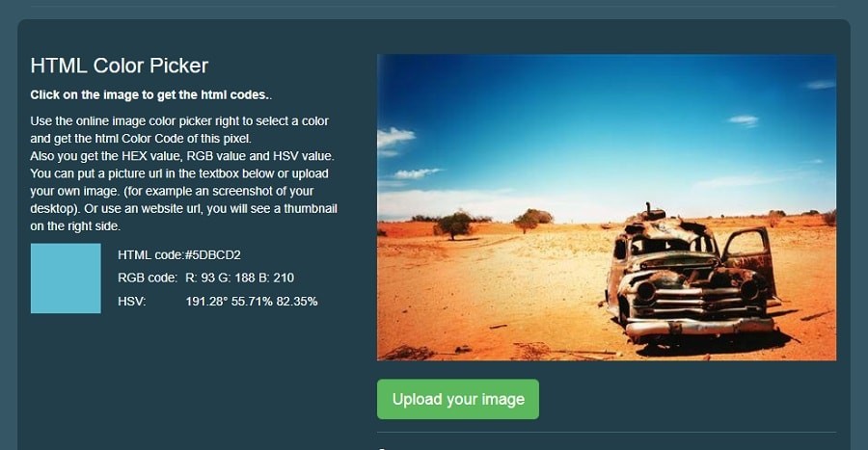This screenshot has height=450, width=868.
Task: Click the green Upload your image button
Action: [458, 399]
